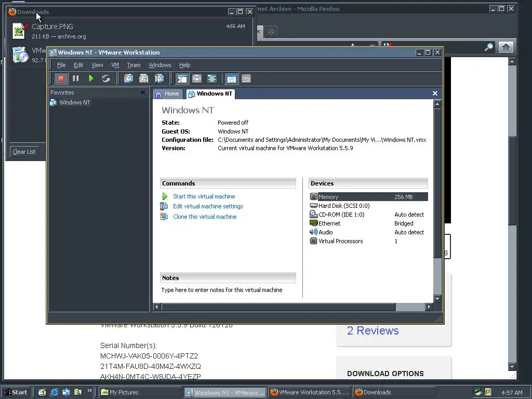The image size is (532, 399).
Task: Select the CD-ROM (IDE 1:0) device
Action: tap(368, 215)
